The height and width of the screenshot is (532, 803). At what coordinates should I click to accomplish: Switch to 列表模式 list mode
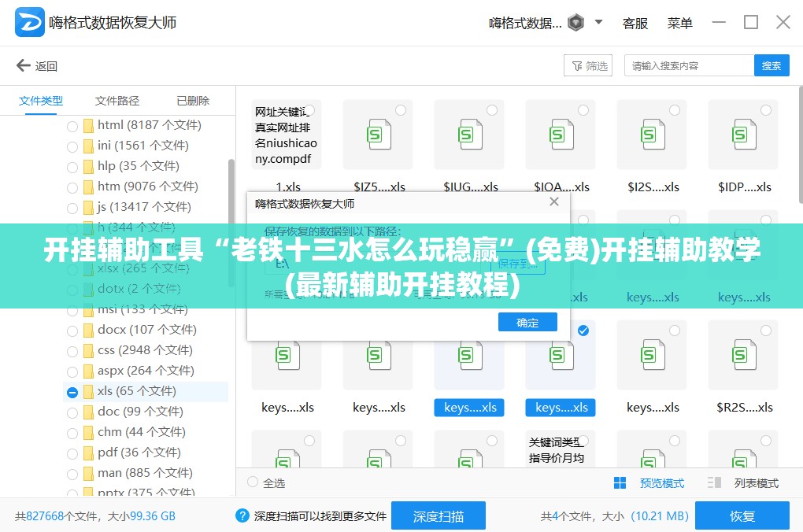[743, 483]
